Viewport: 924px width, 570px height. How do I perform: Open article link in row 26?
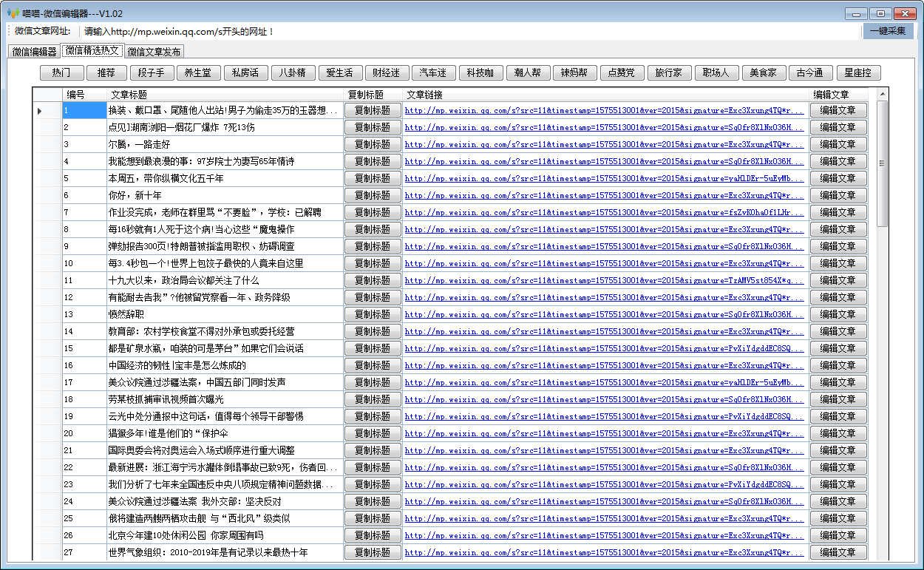(605, 536)
